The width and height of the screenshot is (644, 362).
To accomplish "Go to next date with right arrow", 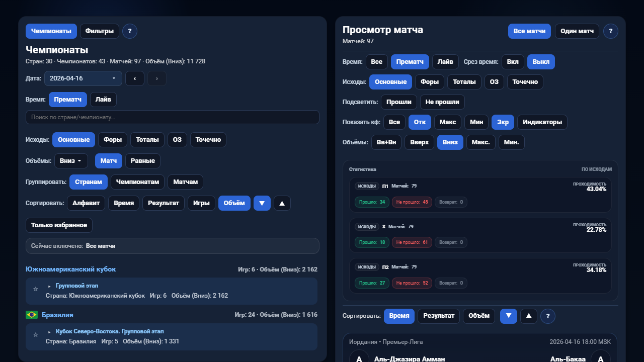I will tap(157, 78).
